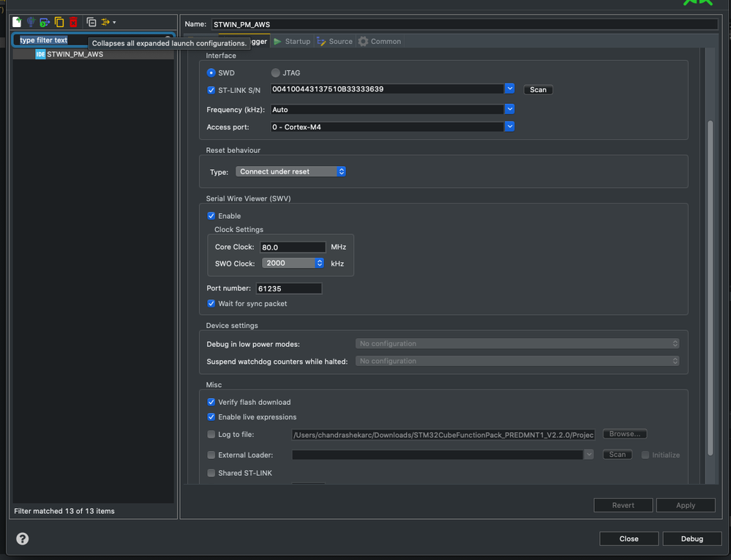Enable the Shared ST-LINK checkbox
Viewport: 731px width, 560px height.
pos(211,473)
